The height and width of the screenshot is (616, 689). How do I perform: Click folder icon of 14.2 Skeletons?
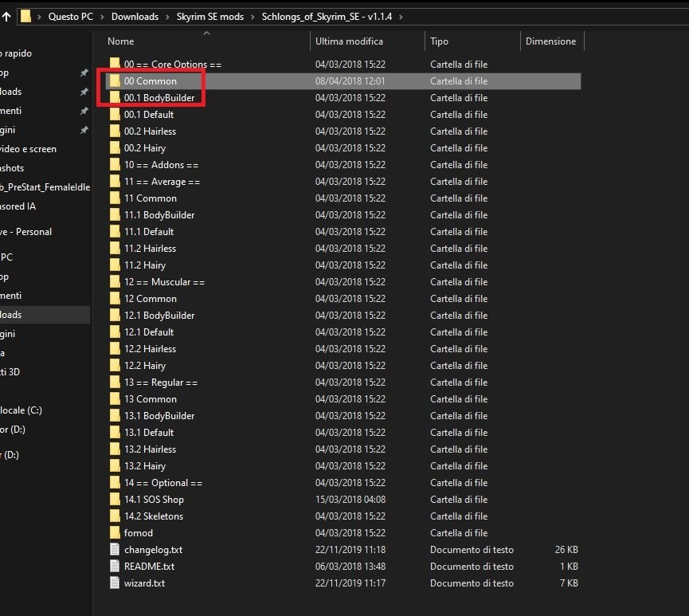(x=115, y=516)
